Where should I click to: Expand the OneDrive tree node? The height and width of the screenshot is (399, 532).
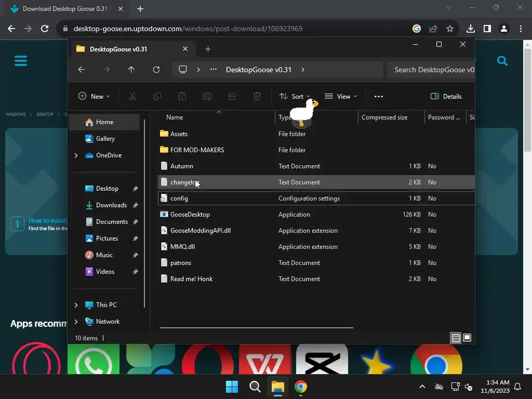[x=76, y=155]
